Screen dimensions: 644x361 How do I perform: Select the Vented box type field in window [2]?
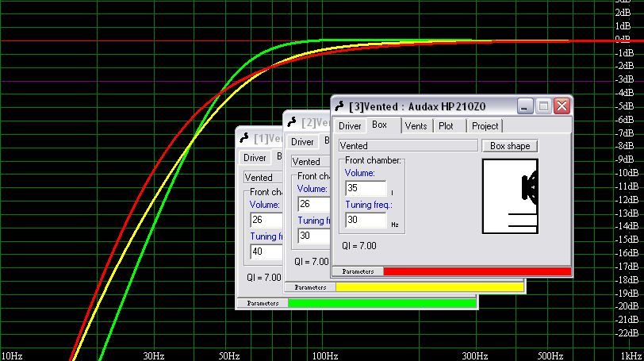coord(311,161)
